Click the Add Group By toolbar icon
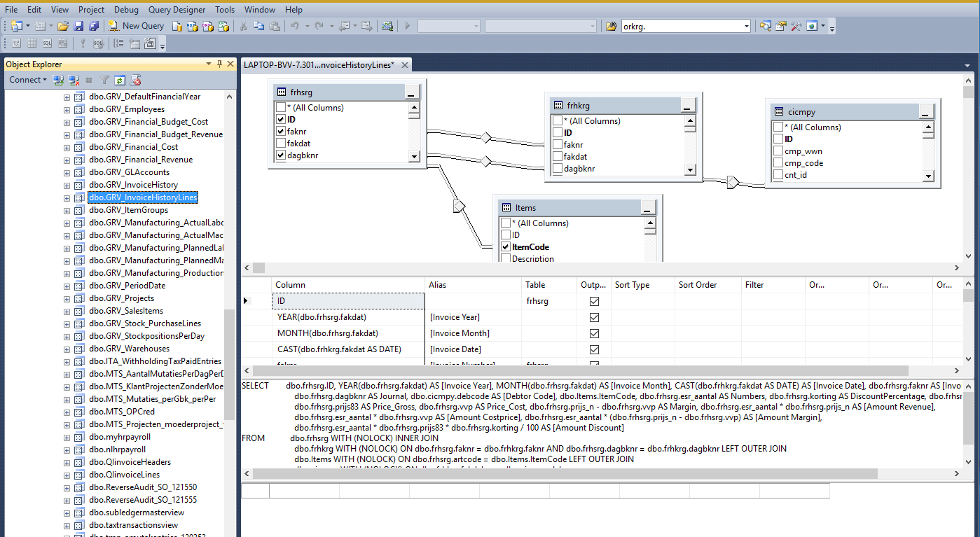The height and width of the screenshot is (537, 980). (119, 43)
